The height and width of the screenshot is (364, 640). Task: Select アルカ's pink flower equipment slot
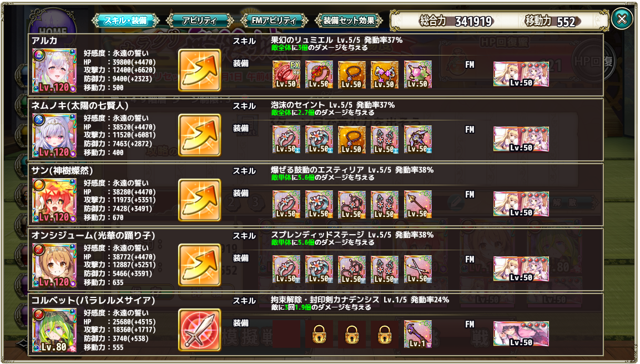click(x=418, y=74)
